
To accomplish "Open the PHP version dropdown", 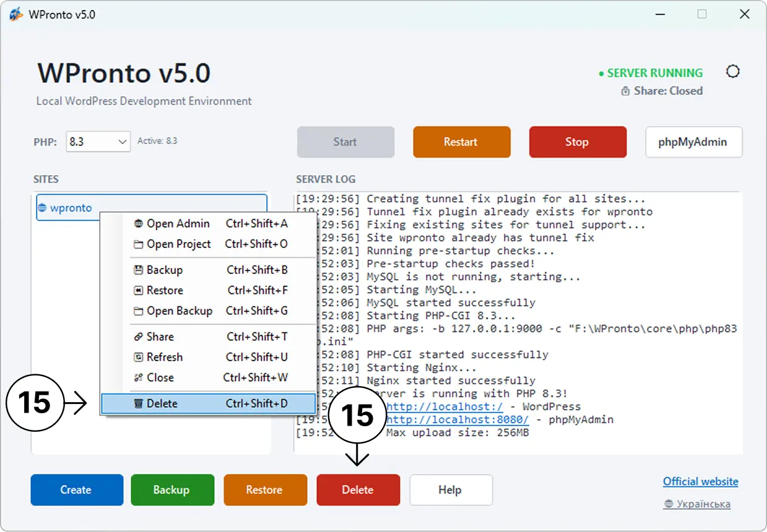I will (x=98, y=142).
